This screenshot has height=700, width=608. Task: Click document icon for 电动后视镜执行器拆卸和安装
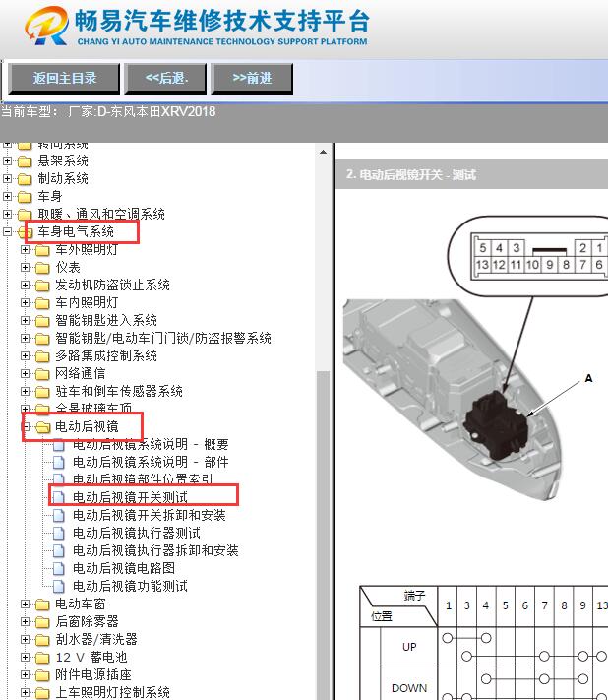click(x=58, y=550)
